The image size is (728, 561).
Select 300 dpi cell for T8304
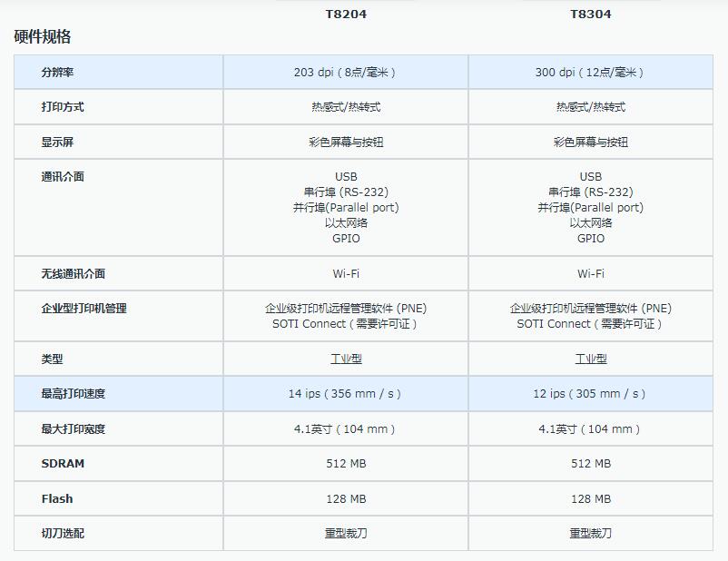point(591,71)
